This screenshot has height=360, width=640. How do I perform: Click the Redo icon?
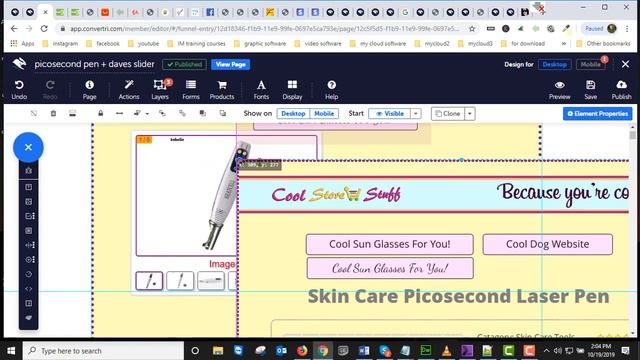click(50, 85)
